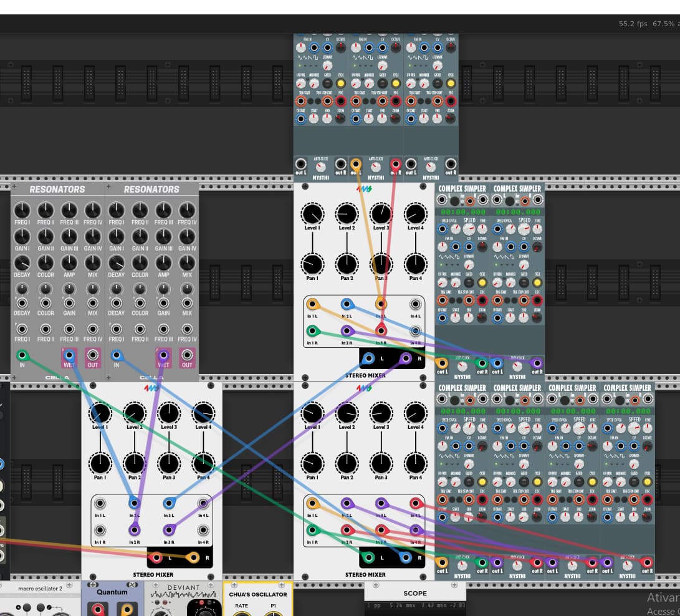
Task: Click the red jack on the Quantum module
Action: [x=98, y=610]
